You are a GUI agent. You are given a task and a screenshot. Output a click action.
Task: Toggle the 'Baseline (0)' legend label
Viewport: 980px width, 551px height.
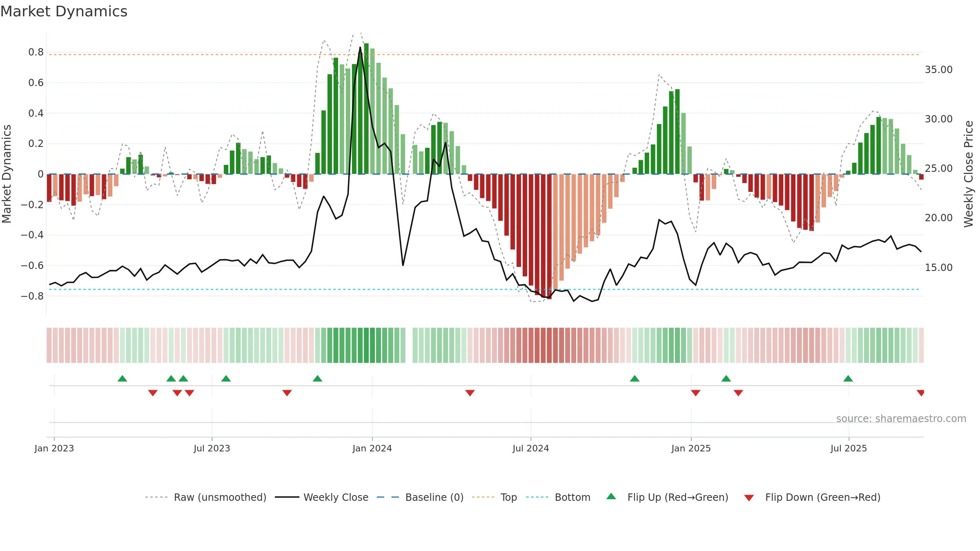[434, 497]
